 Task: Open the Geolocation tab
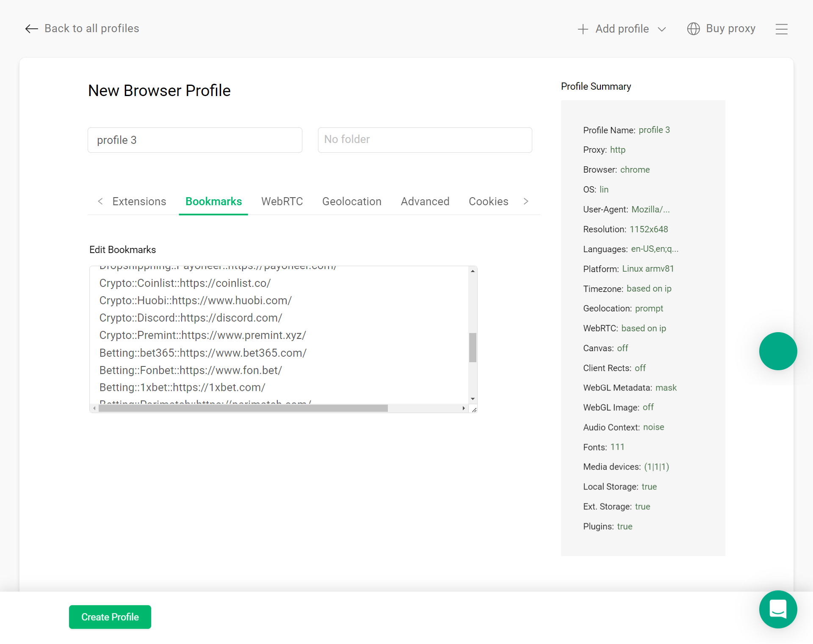352,201
